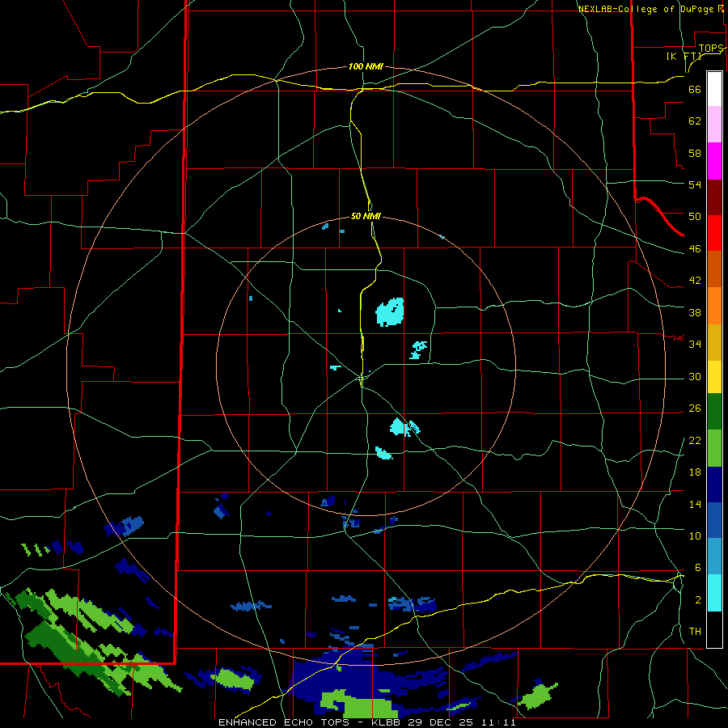Screen dimensions: 728x728
Task: Click the "66" label on the scale
Action: (695, 90)
